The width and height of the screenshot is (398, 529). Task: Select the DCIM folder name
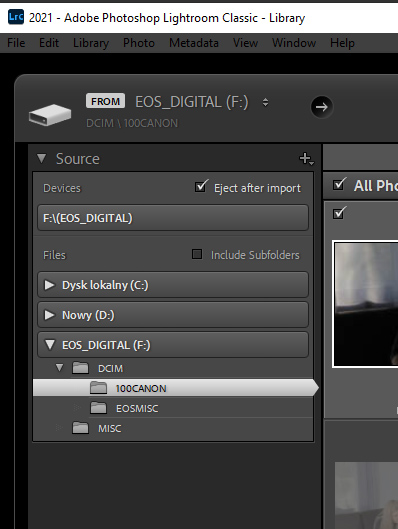click(111, 368)
